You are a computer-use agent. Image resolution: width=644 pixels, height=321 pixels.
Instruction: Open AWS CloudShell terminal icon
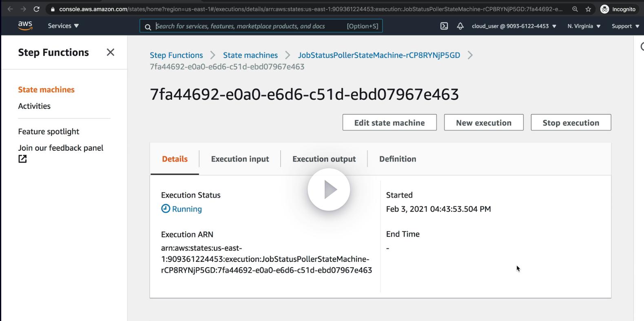[x=444, y=26]
